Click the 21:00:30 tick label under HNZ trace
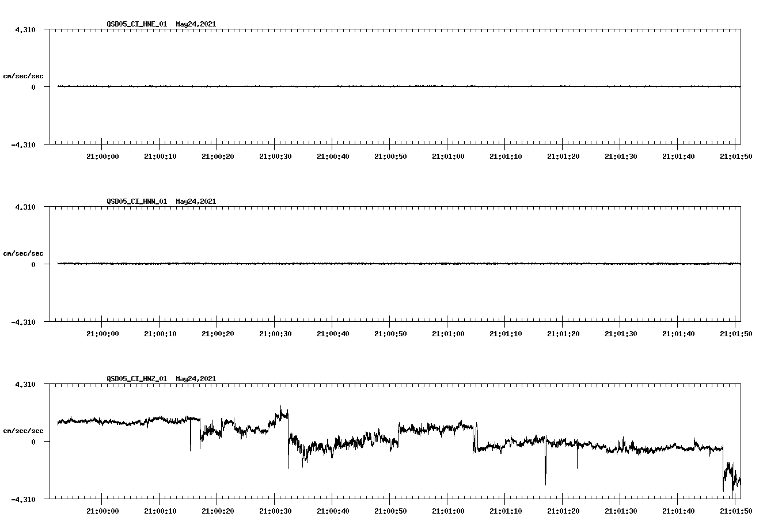The height and width of the screenshot is (532, 782). (x=276, y=510)
